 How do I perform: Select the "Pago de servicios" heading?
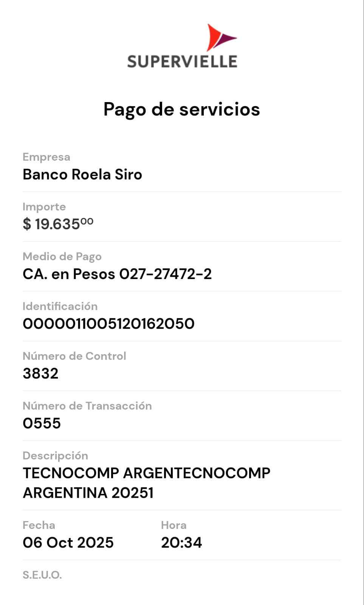(182, 110)
